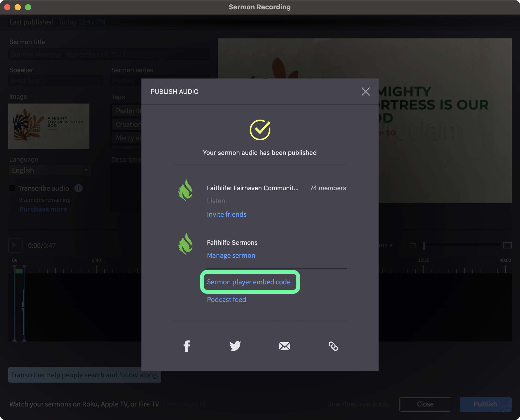Screen dimensions: 520x420
Task: Click Invite friends link
Action: pyautogui.click(x=227, y=214)
